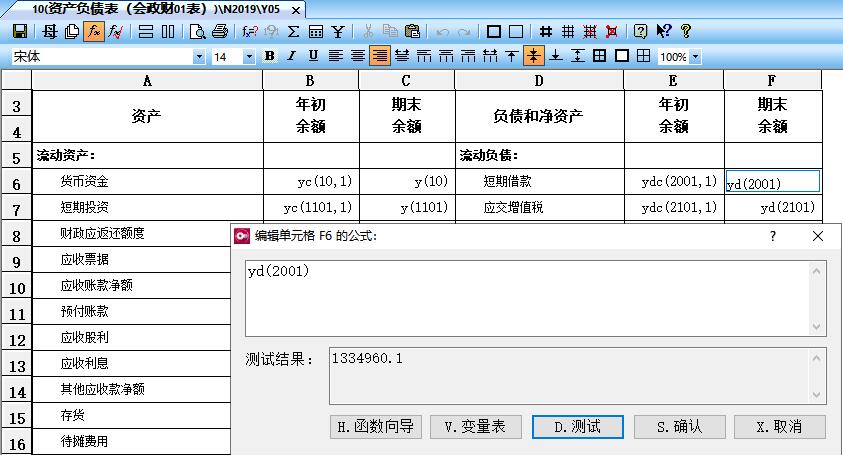Click the Save icon in toolbar
843x455 pixels.
coord(18,31)
